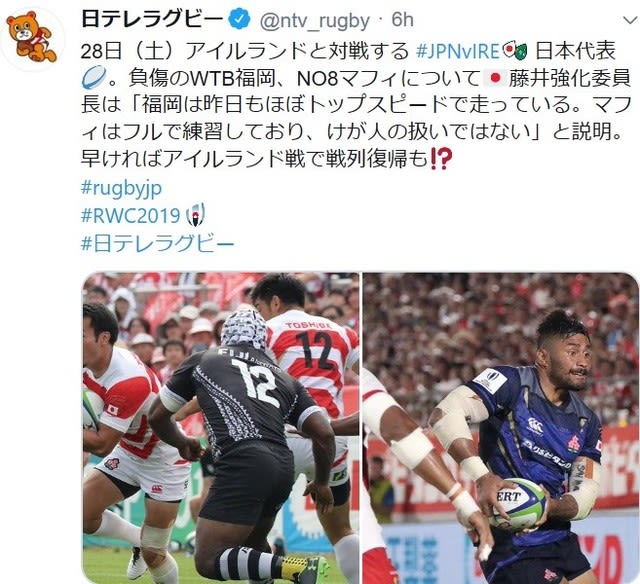This screenshot has height=584, width=640.
Task: Open the #rugbyjp hashtag
Action: point(121,188)
